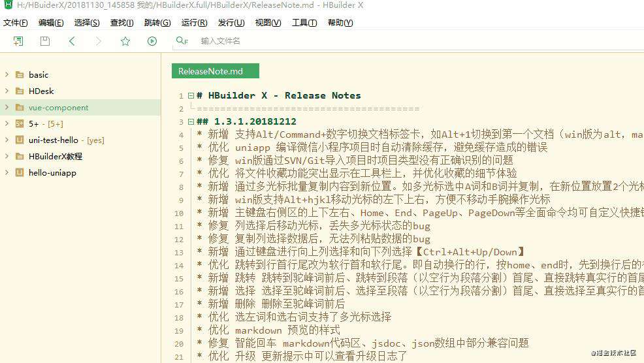
Task: Click the hello-uniapp project icon
Action: (x=20, y=172)
